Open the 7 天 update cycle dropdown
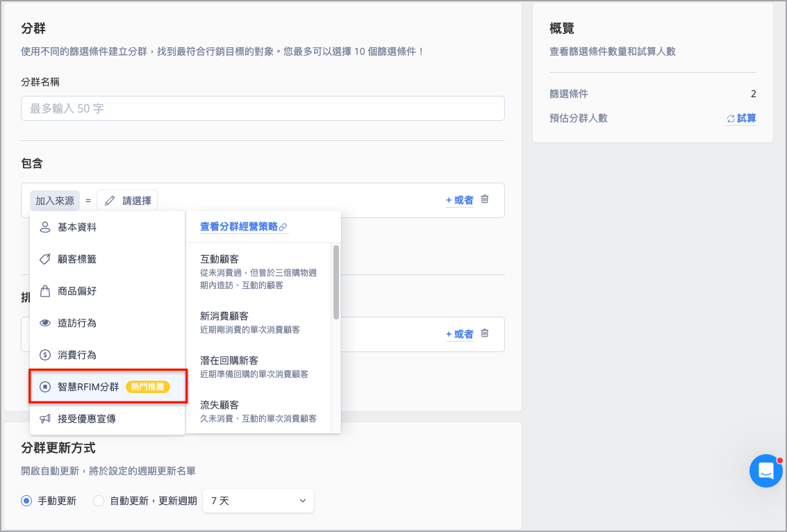 point(258,501)
